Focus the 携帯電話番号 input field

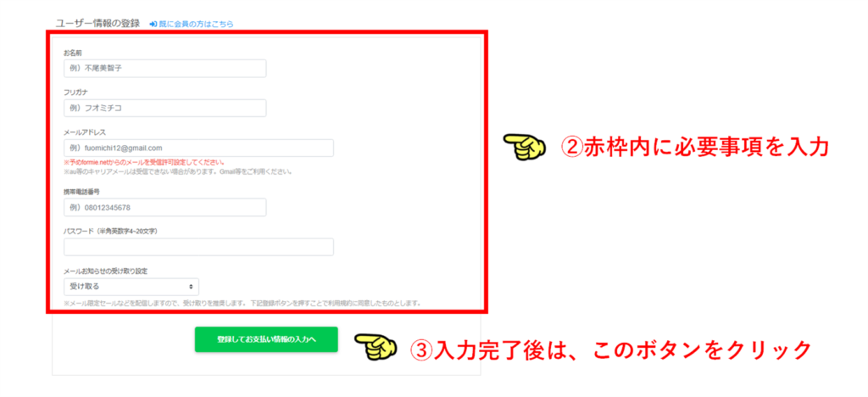(165, 208)
